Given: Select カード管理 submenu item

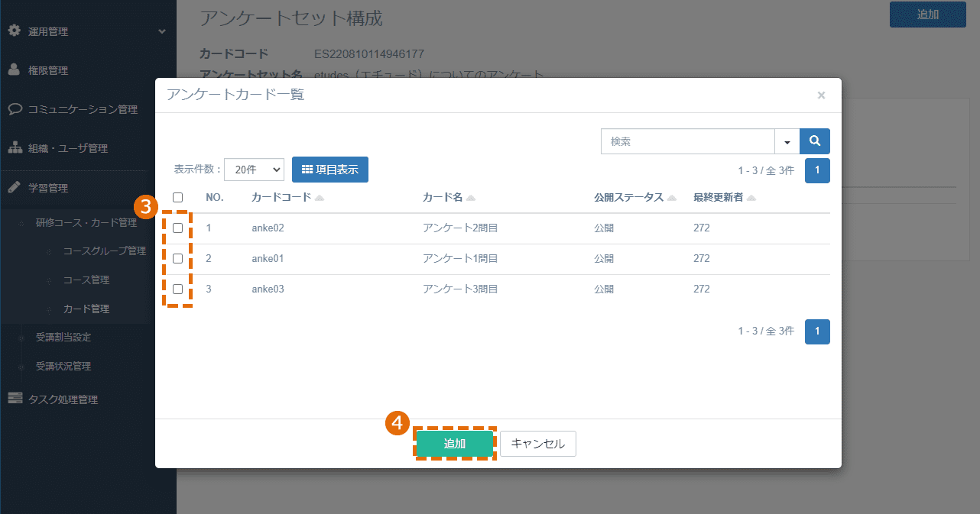Looking at the screenshot, I should point(86,309).
